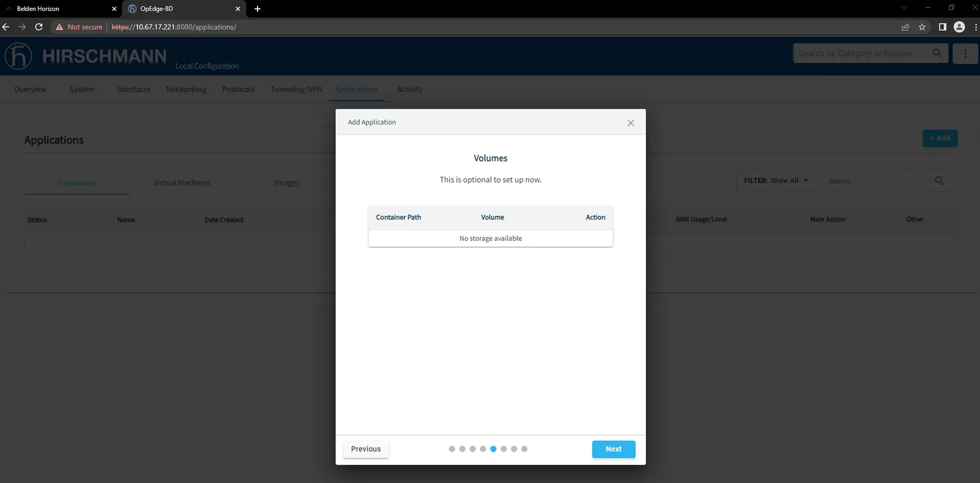The height and width of the screenshot is (483, 980).
Task: Switch to Containers tab
Action: pos(77,183)
